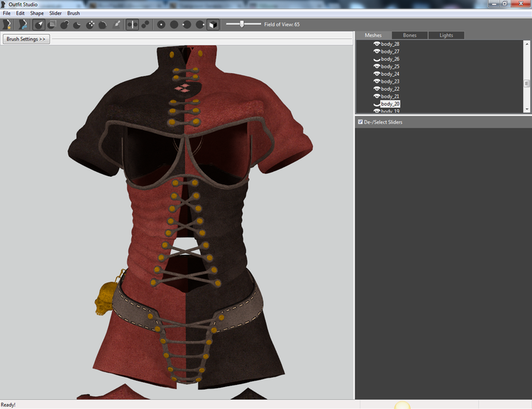The width and height of the screenshot is (532, 409).
Task: Select body_26 in mesh list
Action: click(390, 59)
